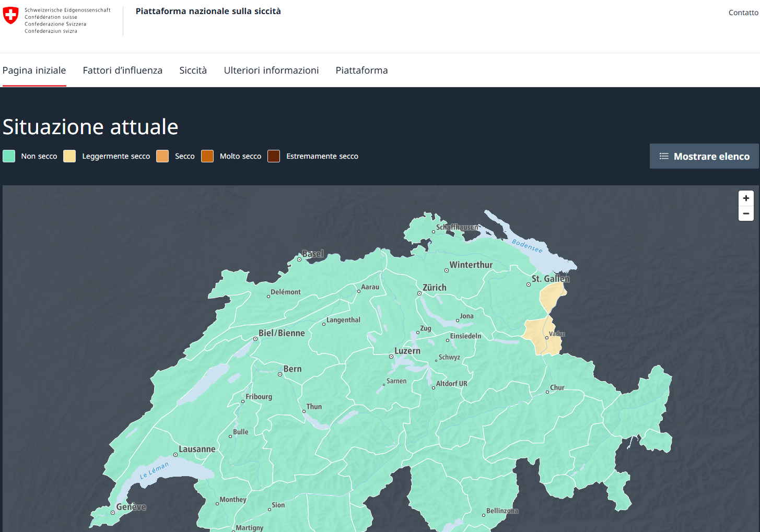Zoom out the map with minus button
The width and height of the screenshot is (760, 532).
click(x=746, y=214)
